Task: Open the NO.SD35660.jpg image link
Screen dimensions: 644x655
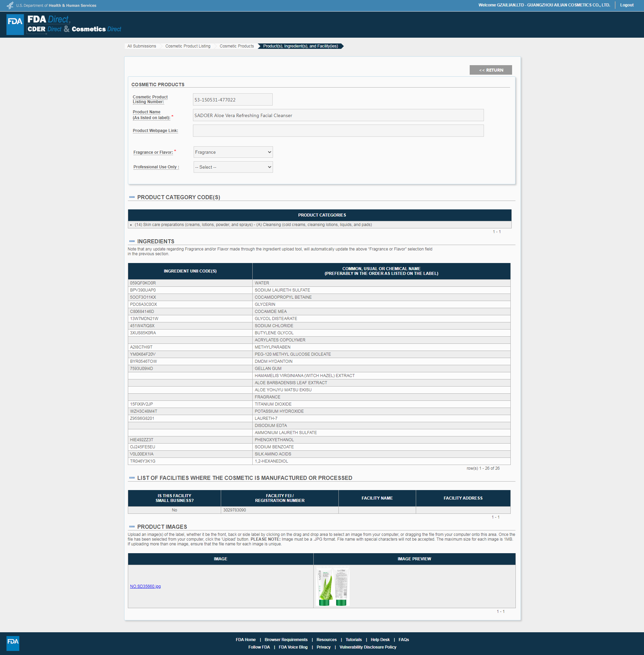Action: pyautogui.click(x=145, y=586)
